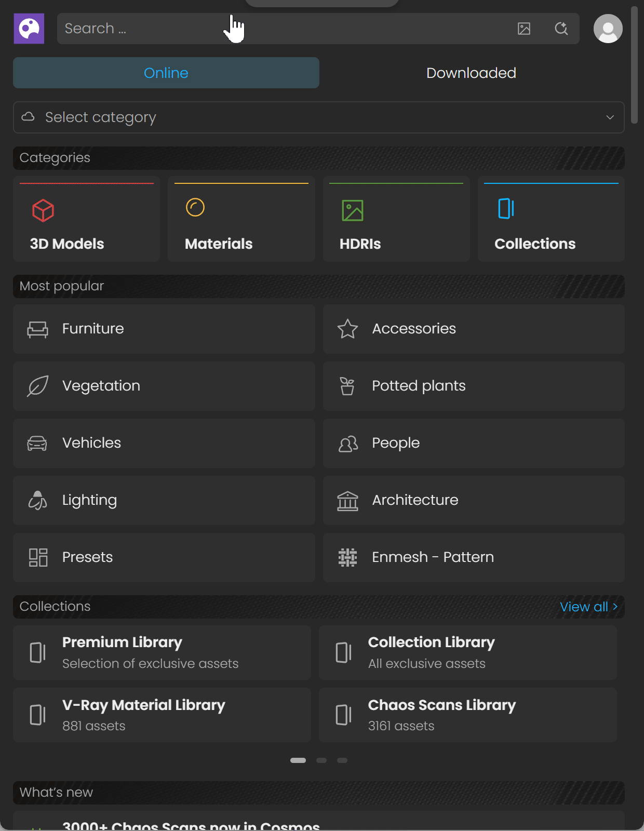
Task: Click the Vehicles car icon
Action: pyautogui.click(x=37, y=444)
